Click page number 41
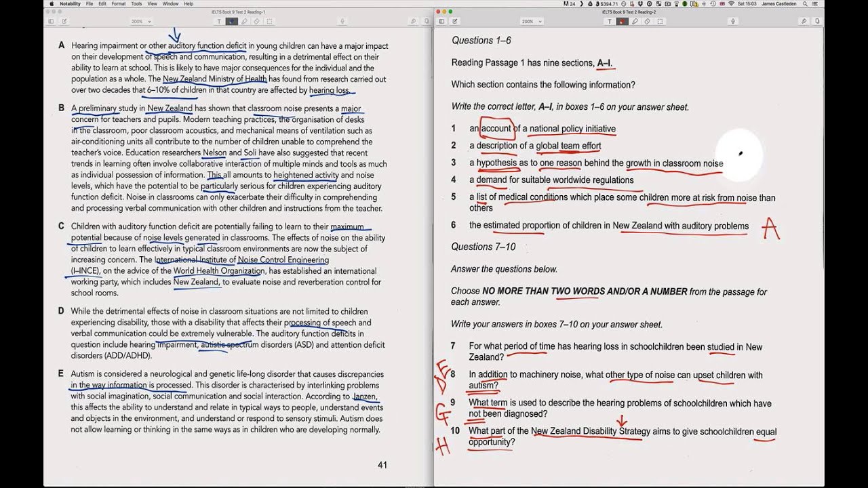The image size is (868, 488). 382,465
